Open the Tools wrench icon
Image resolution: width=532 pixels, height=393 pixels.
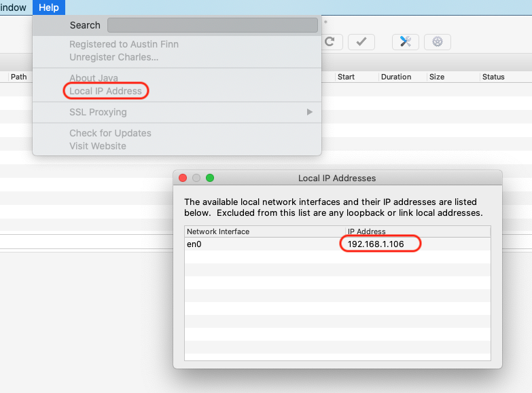coord(405,42)
